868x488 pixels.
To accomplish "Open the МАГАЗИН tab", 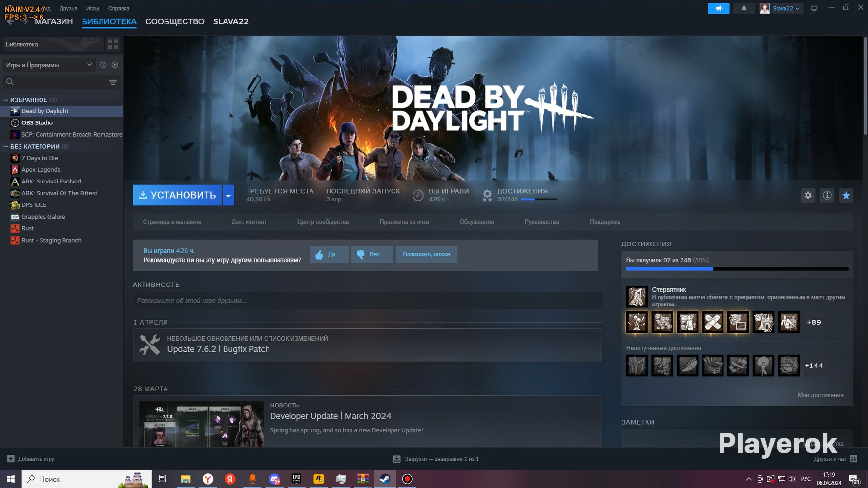I will [54, 21].
